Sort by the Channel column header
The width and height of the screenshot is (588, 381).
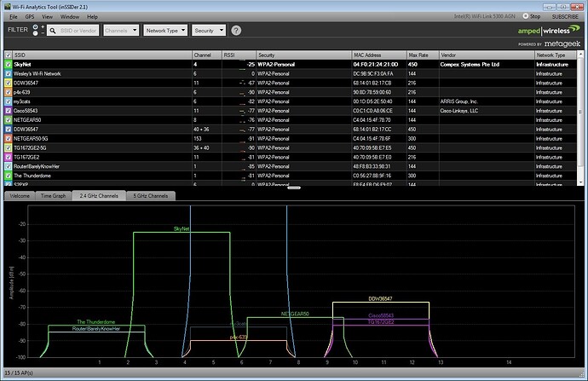point(207,55)
